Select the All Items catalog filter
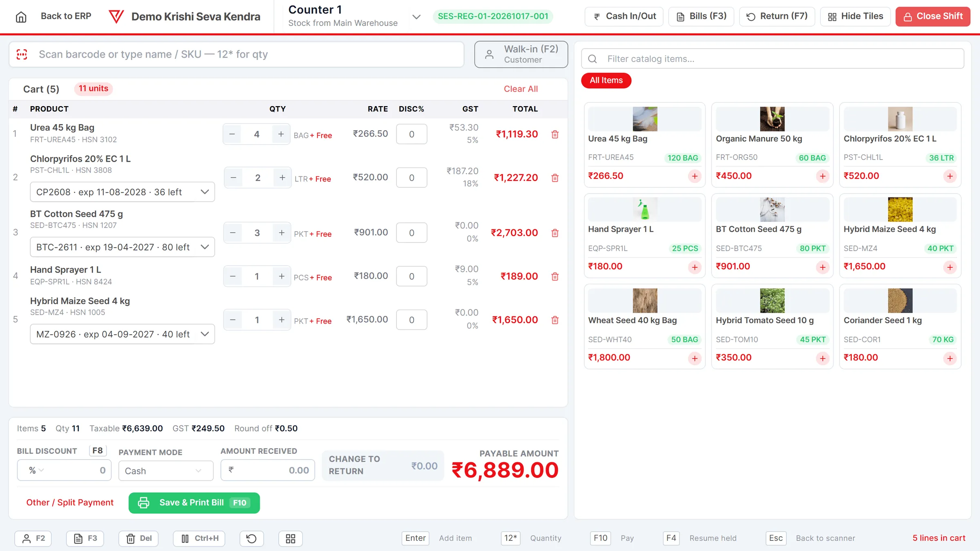Screen dimensions: 980x551 (x=606, y=80)
